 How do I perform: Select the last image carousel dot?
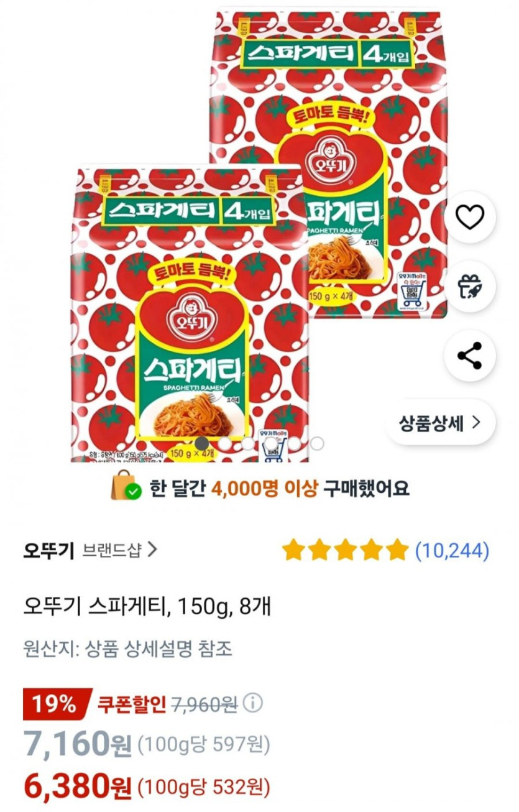[317, 443]
